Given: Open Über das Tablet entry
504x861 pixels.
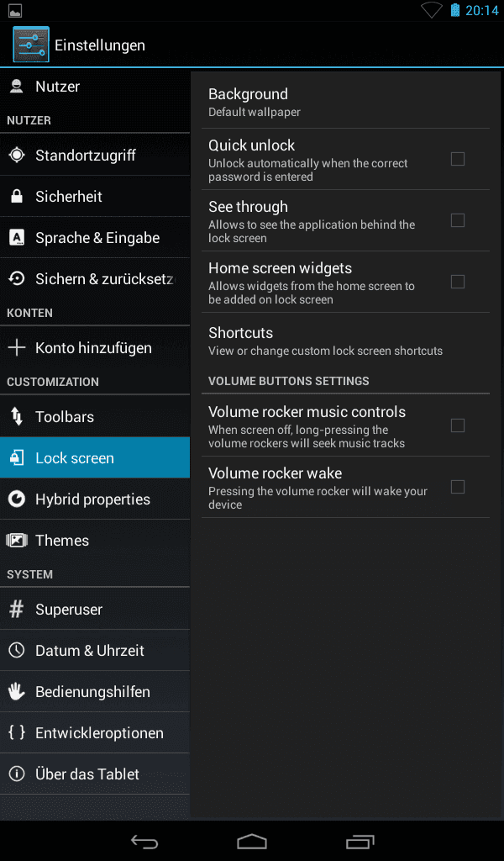Looking at the screenshot, I should [x=95, y=774].
